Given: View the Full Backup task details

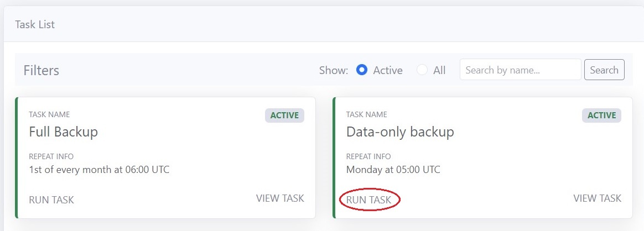Looking at the screenshot, I should pyautogui.click(x=280, y=198).
